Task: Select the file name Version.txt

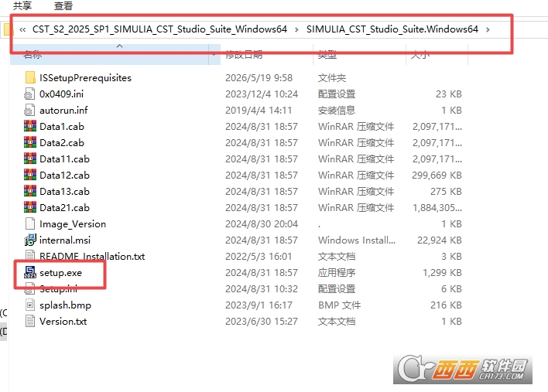Action: pyautogui.click(x=63, y=321)
